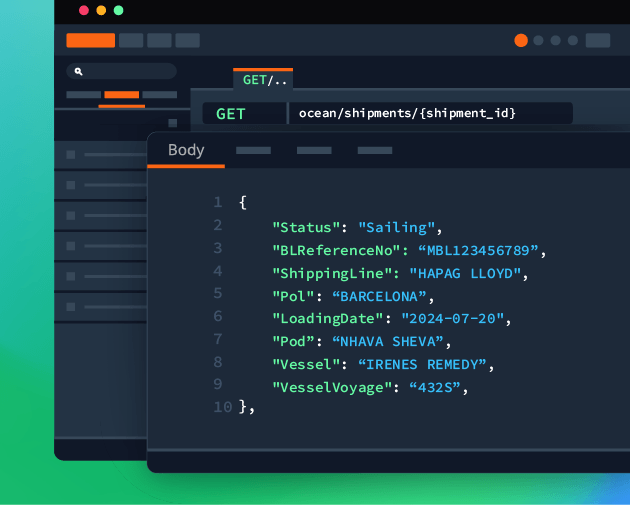This screenshot has height=505, width=630.
Task: Select the orange highlighted sidebar tab
Action: pyautogui.click(x=121, y=95)
